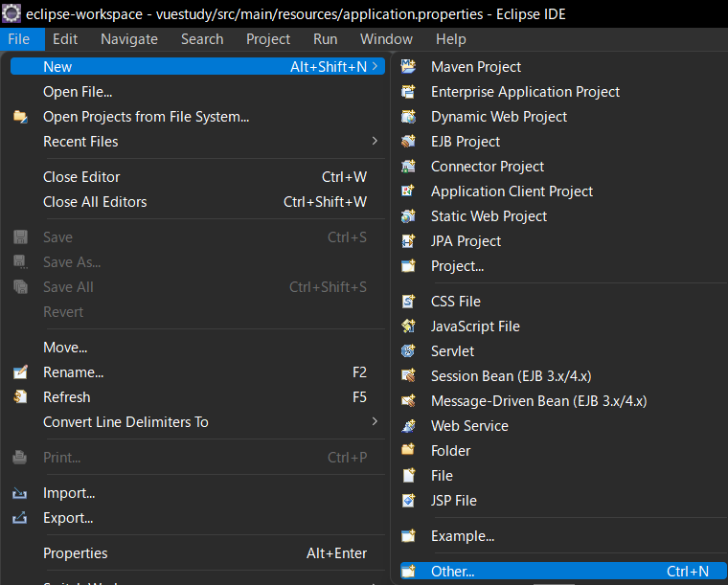
Task: Click the JSP File icon
Action: click(408, 501)
